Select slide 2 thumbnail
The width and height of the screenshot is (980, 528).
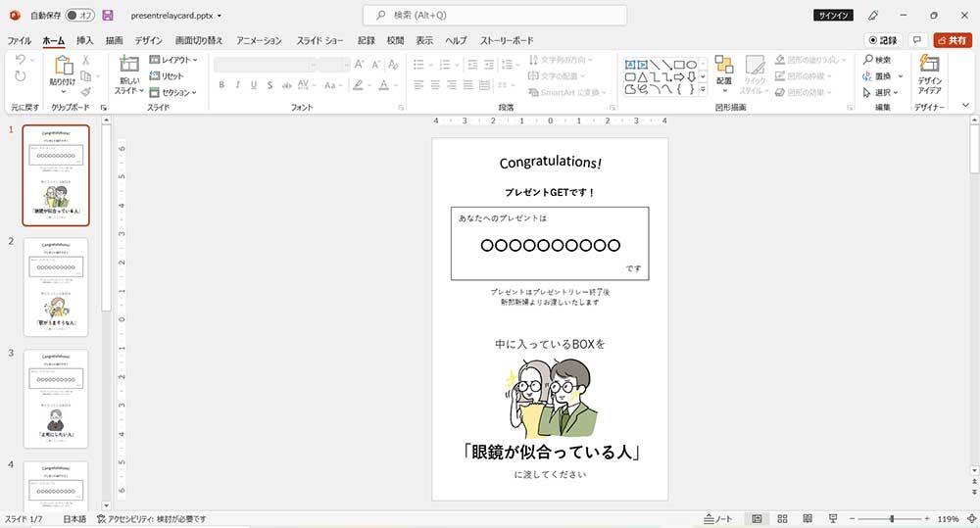pyautogui.click(x=56, y=287)
